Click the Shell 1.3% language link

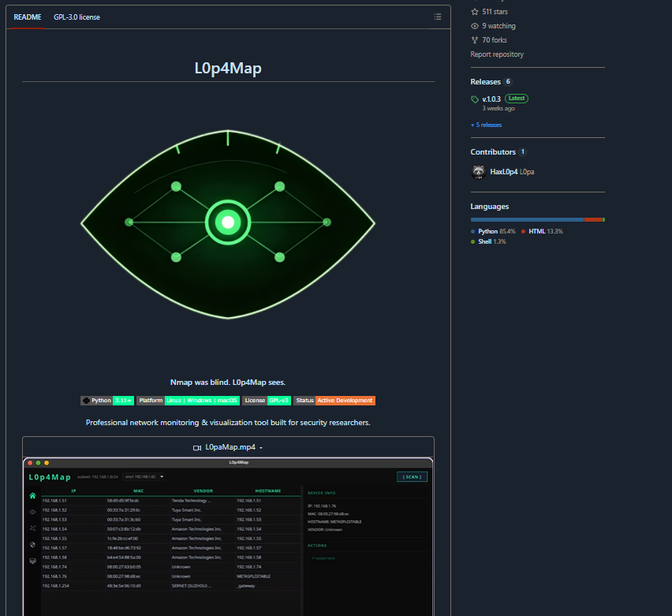coord(488,242)
